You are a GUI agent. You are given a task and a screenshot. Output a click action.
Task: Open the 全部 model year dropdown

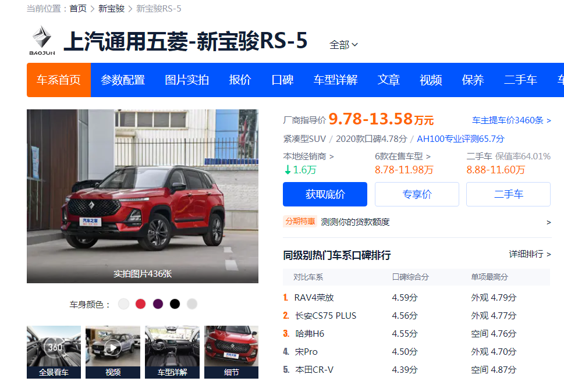[343, 45]
